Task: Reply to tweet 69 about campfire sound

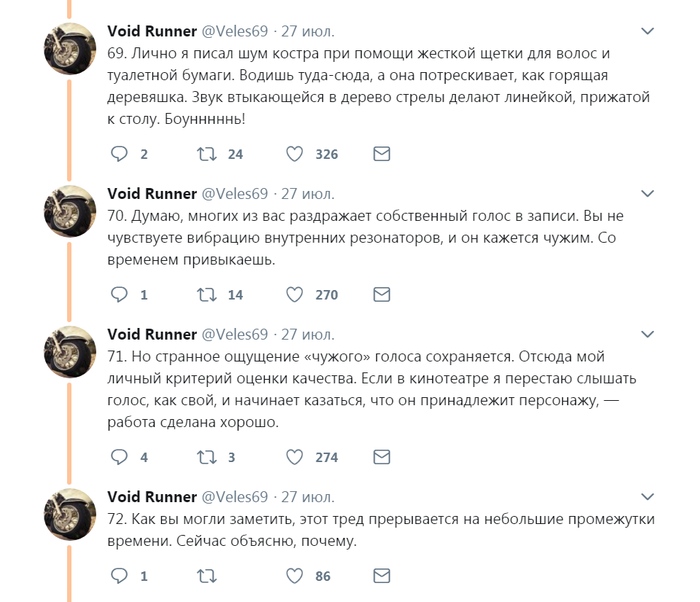Action: tap(119, 154)
